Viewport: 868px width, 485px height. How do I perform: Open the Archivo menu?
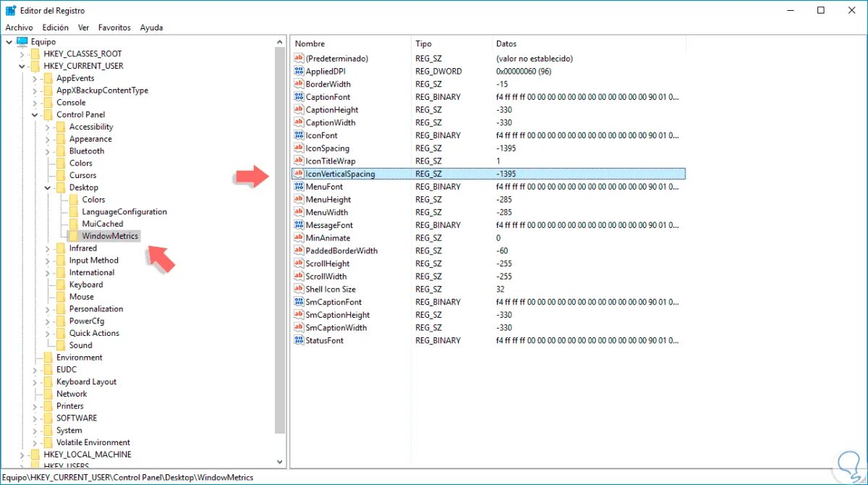pos(19,28)
